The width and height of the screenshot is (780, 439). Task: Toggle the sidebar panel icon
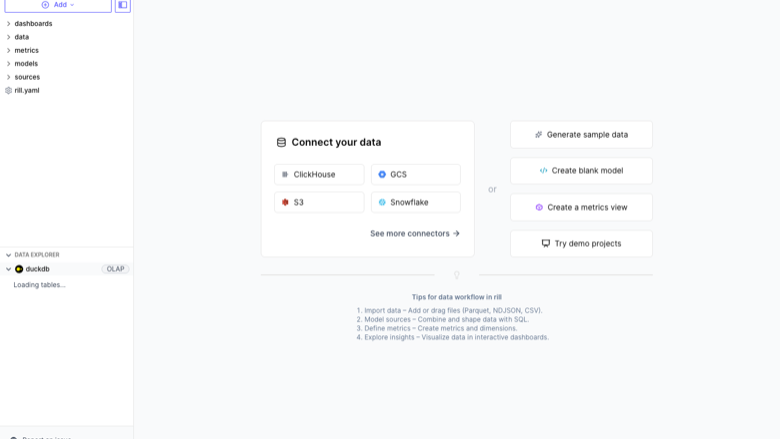(123, 5)
